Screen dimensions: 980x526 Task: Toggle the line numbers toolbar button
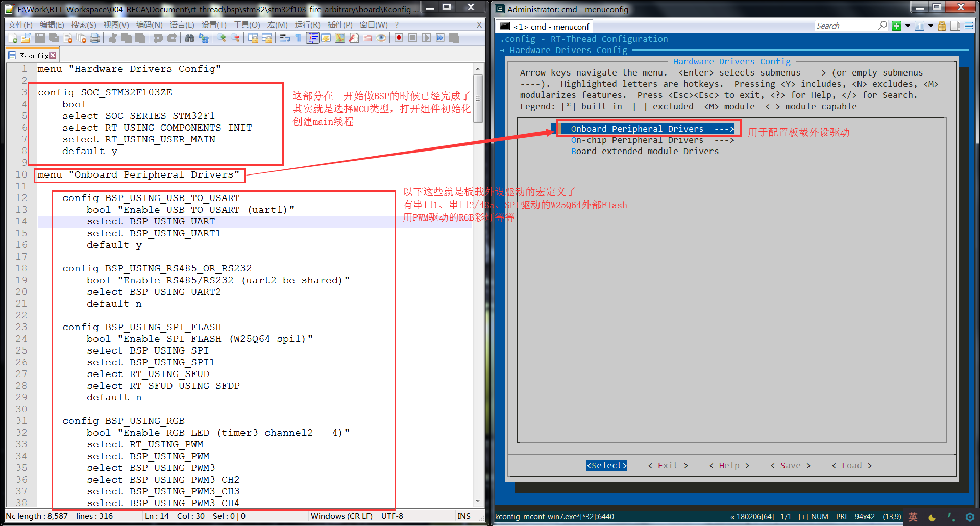tap(312, 38)
